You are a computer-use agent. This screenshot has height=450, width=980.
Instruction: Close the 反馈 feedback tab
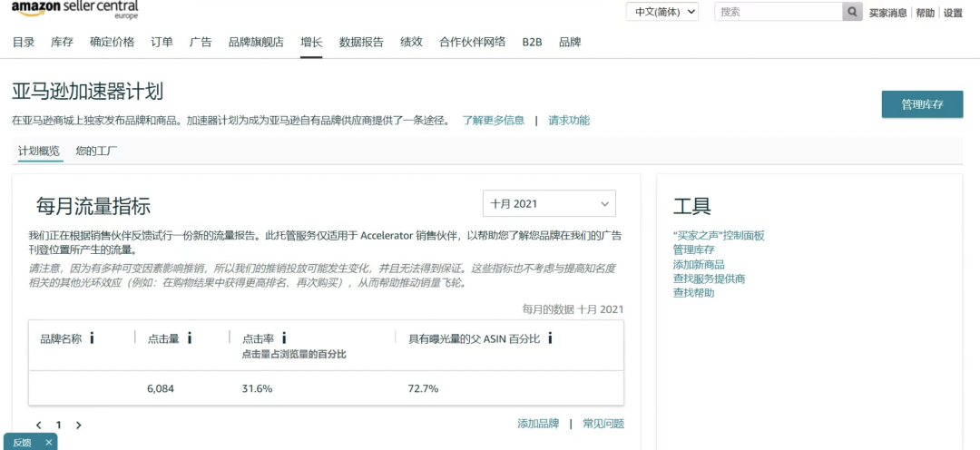[x=49, y=443]
